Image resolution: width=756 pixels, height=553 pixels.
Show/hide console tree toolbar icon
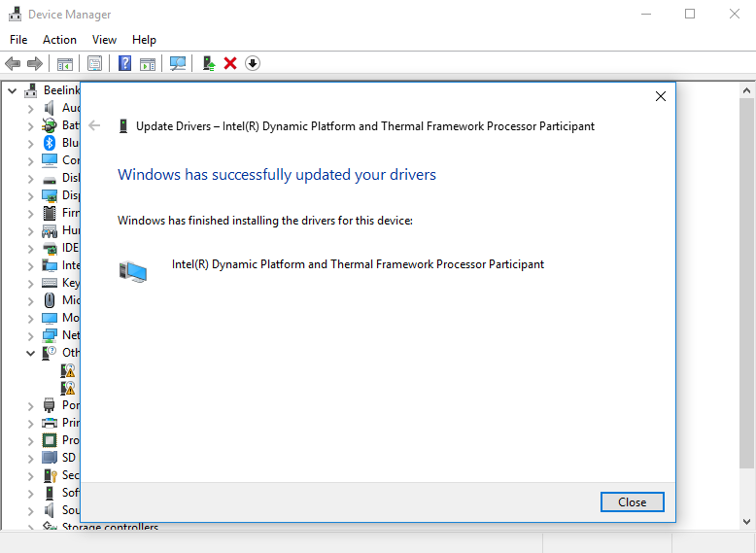click(64, 63)
